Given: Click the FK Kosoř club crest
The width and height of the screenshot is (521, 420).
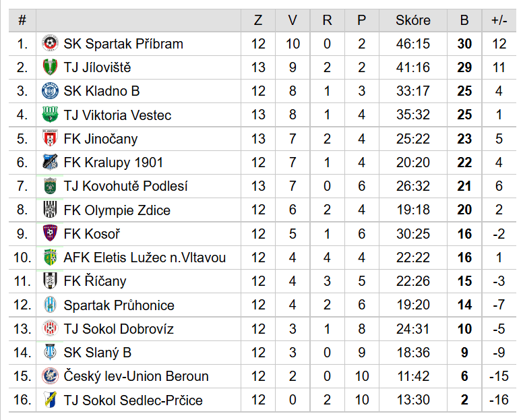Looking at the screenshot, I should (x=50, y=233).
